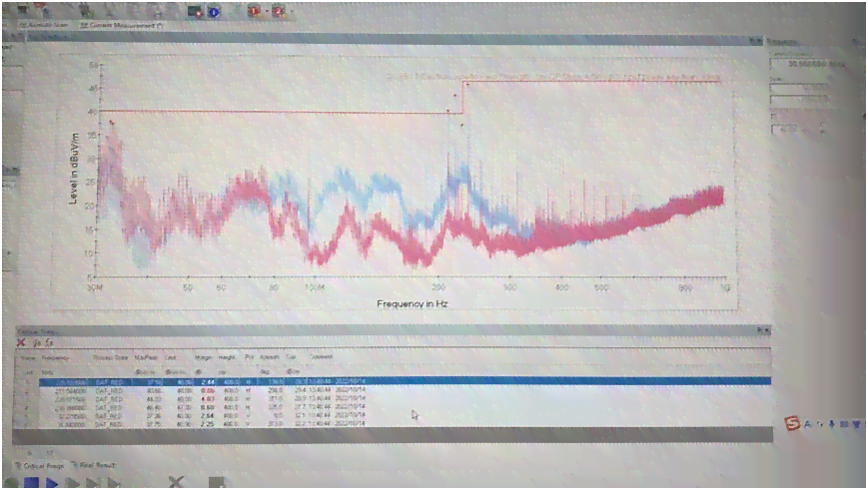
Task: Switch to the Current Measurement tab
Action: tap(121, 25)
